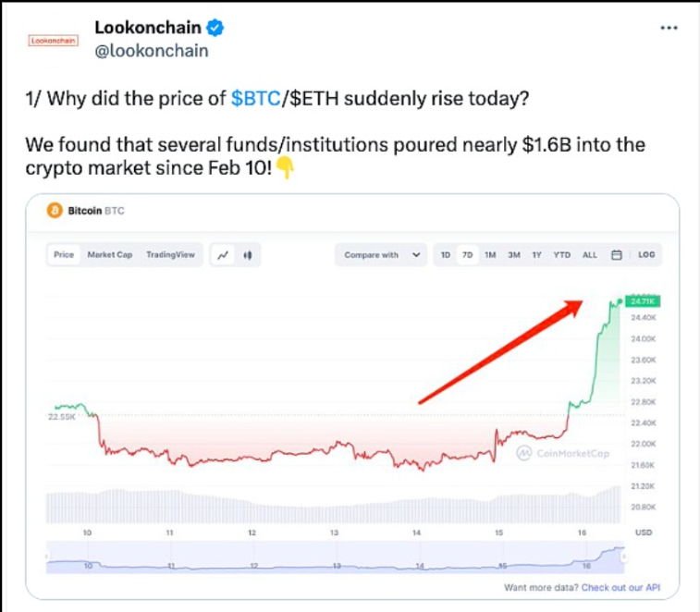Select the 1D time range

coord(446,255)
